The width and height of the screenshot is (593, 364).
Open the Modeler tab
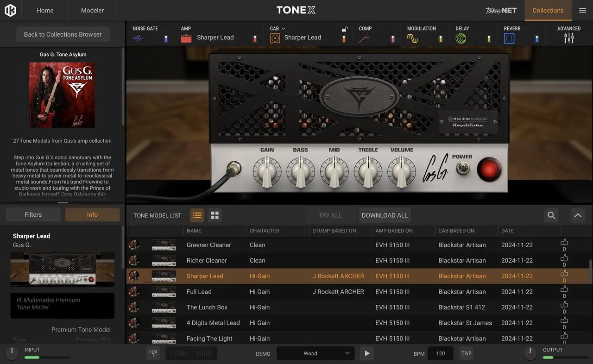(x=92, y=10)
